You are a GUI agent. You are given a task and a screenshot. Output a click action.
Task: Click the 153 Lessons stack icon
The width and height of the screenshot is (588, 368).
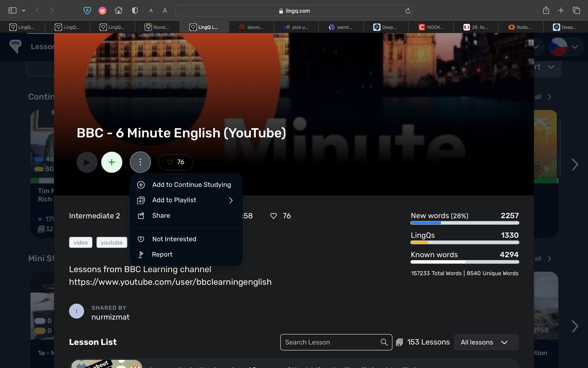tap(399, 342)
